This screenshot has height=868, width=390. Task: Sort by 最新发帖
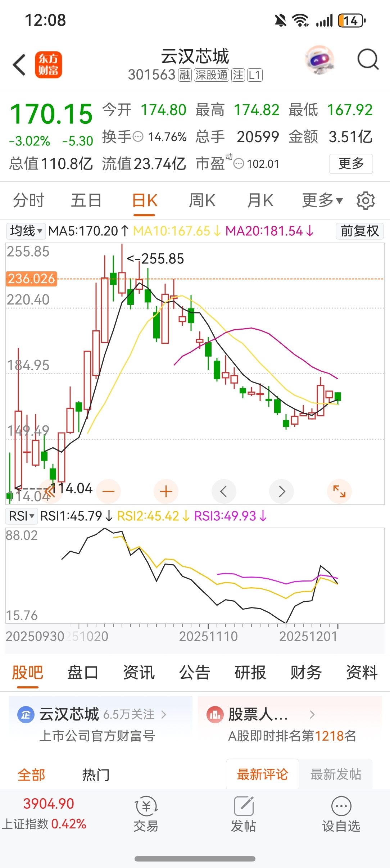tap(336, 774)
